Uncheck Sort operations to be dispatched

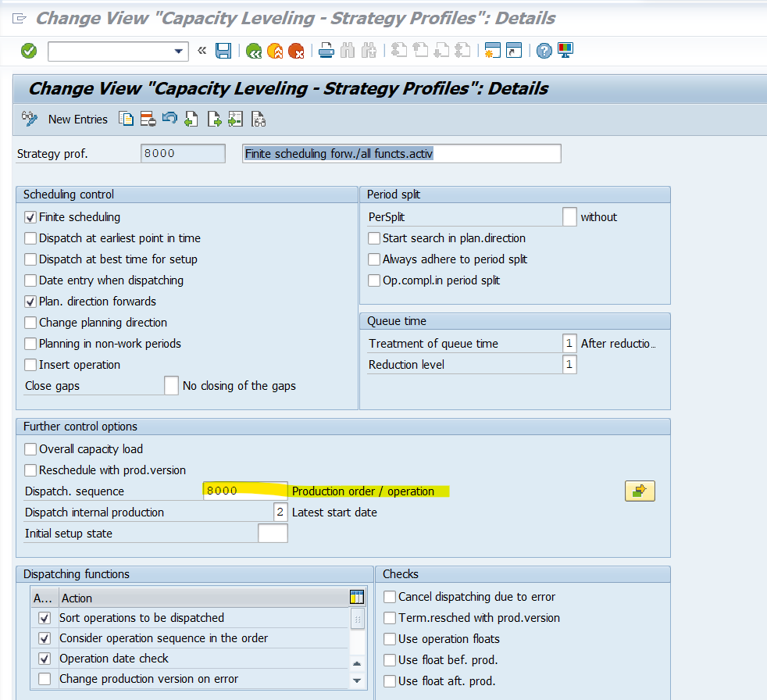click(x=45, y=618)
